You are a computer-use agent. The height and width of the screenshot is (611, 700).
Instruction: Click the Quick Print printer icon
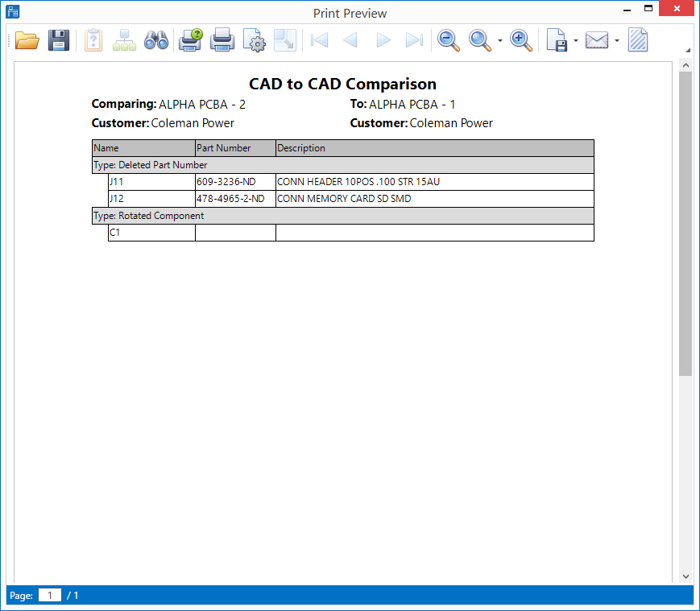tap(222, 40)
